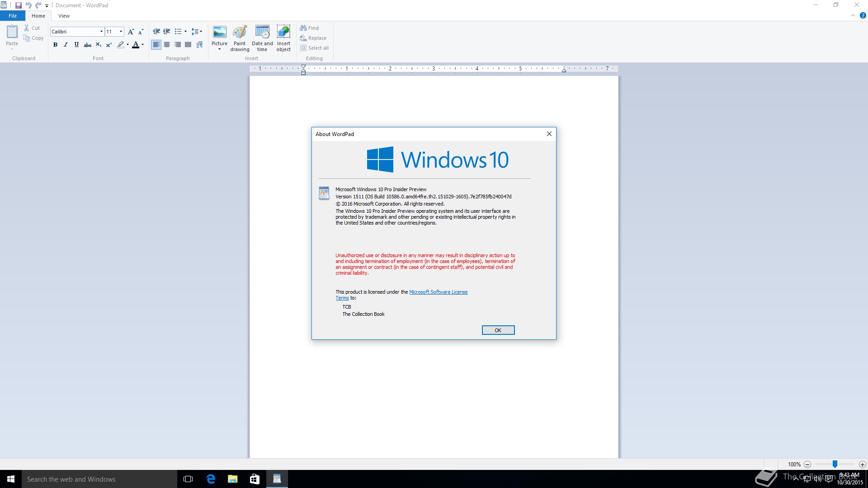
Task: Toggle Underline formatting
Action: tap(76, 45)
